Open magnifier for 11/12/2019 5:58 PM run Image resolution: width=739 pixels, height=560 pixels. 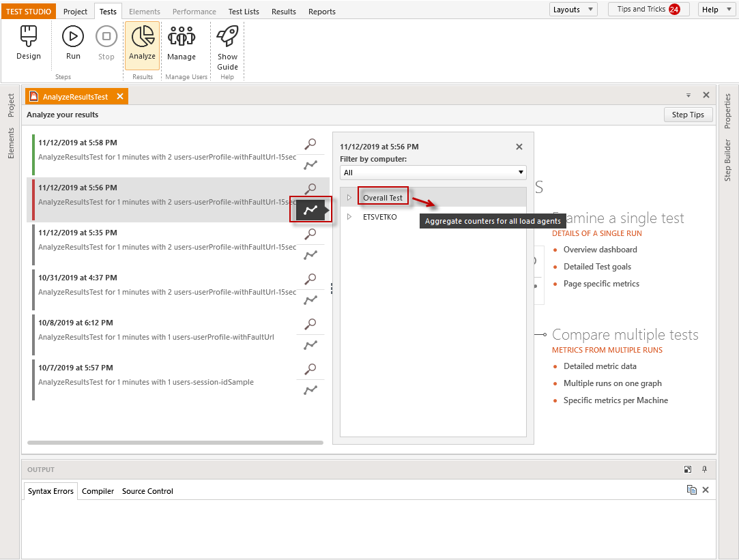click(310, 144)
